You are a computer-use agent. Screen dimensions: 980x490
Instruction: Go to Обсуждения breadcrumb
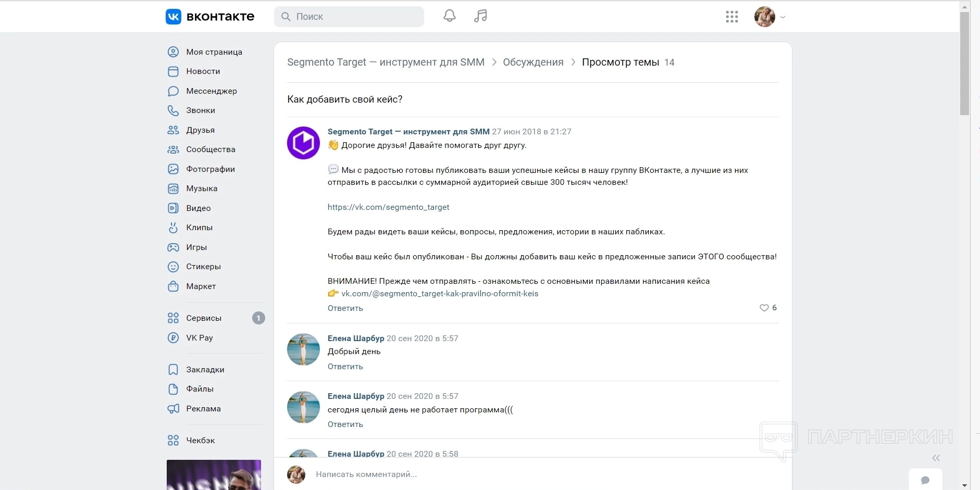pyautogui.click(x=533, y=62)
